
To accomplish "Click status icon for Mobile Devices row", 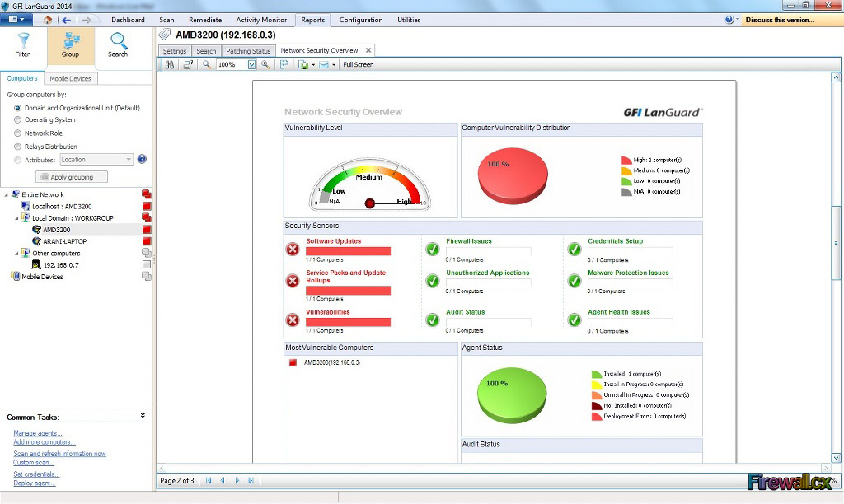I will pyautogui.click(x=147, y=277).
